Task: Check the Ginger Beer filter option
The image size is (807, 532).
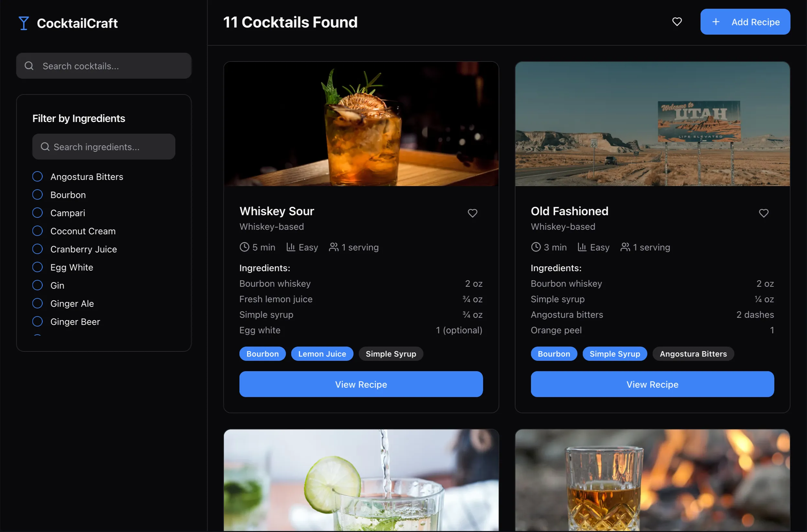Action: tap(37, 321)
